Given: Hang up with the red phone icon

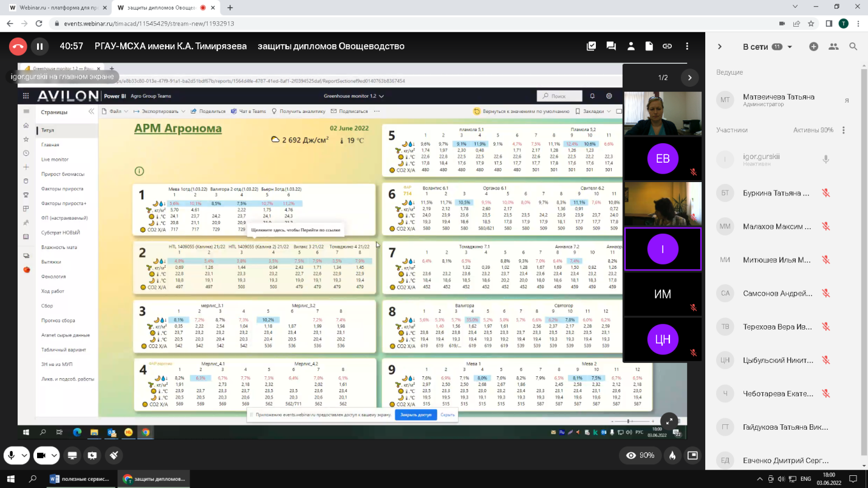Looking at the screenshot, I should (18, 46).
